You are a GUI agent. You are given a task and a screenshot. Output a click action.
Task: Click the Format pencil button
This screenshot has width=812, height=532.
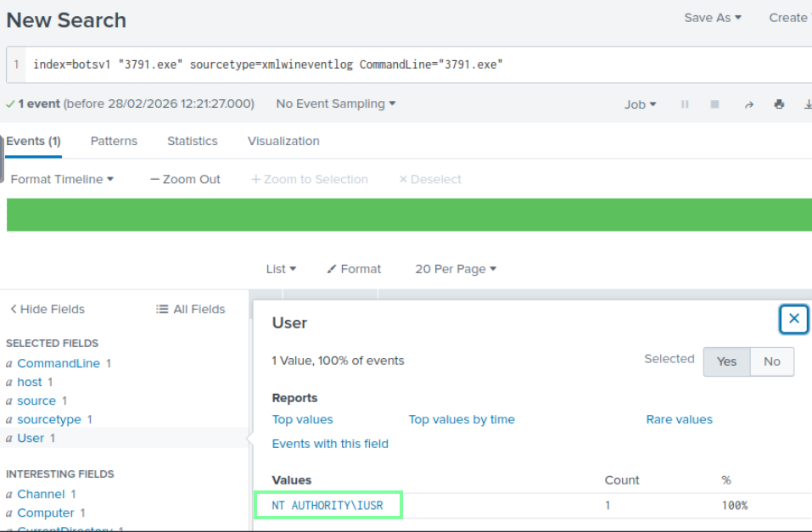click(354, 269)
